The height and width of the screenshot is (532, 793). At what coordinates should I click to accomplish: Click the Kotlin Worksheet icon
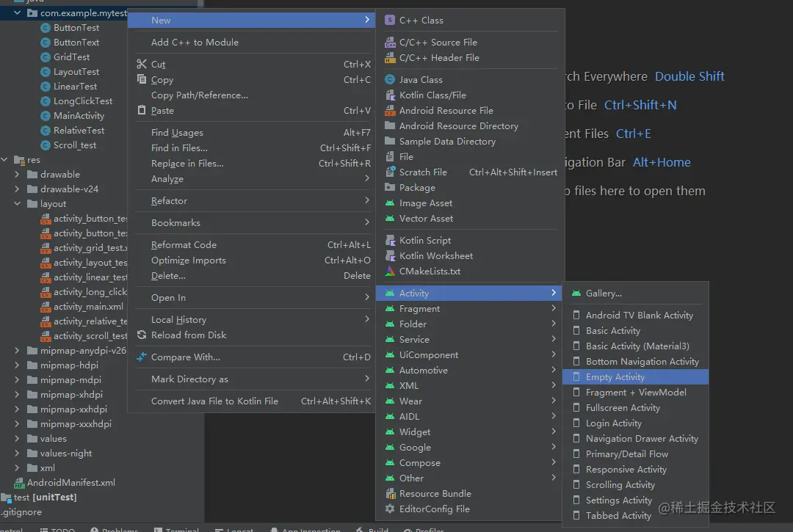[x=389, y=255]
